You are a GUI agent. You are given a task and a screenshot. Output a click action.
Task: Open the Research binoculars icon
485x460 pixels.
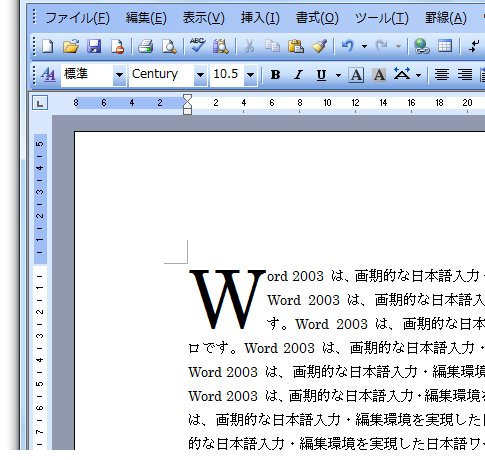point(221,46)
